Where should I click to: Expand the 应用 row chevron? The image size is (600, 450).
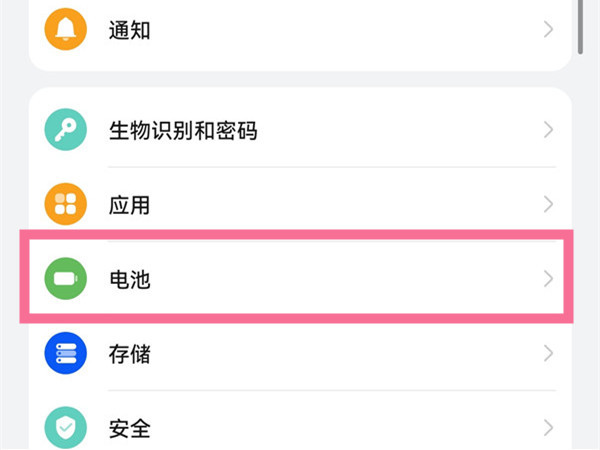tap(548, 205)
